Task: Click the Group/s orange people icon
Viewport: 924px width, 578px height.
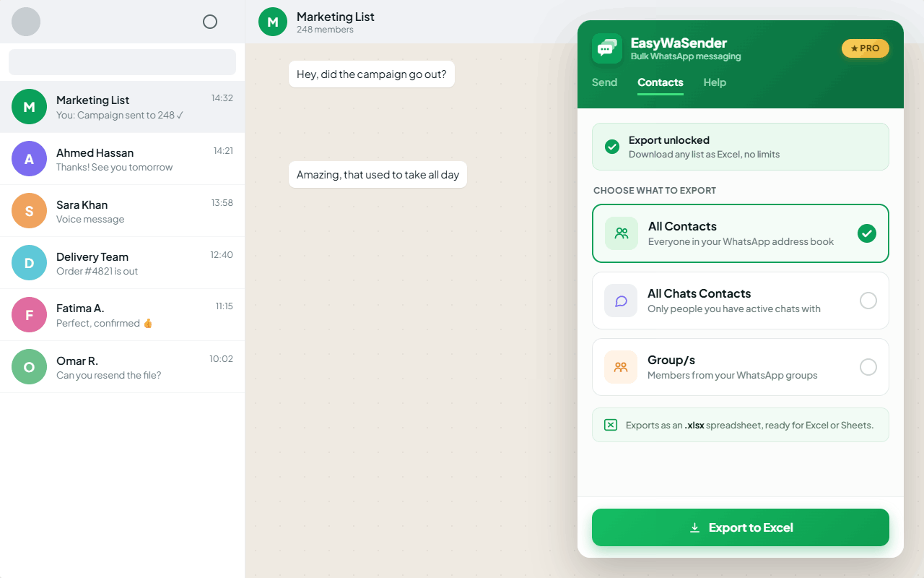Action: (x=621, y=367)
